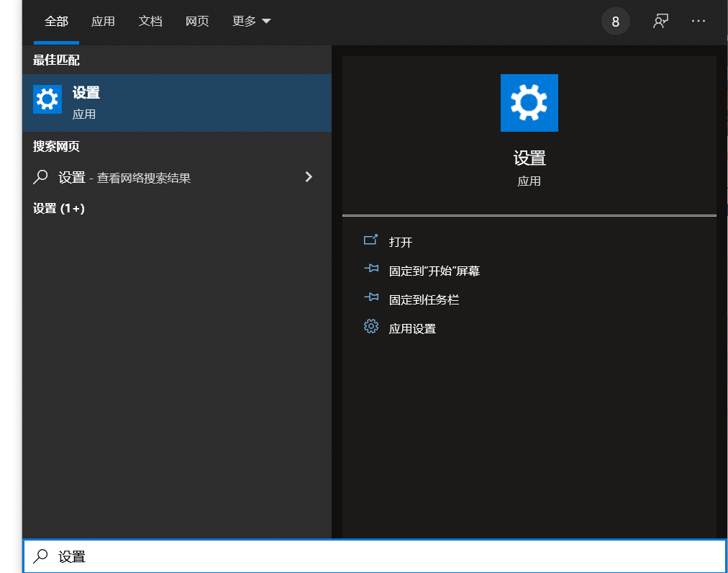Click the 设置 title in preview pane
Image resolution: width=728 pixels, height=573 pixels.
[529, 158]
